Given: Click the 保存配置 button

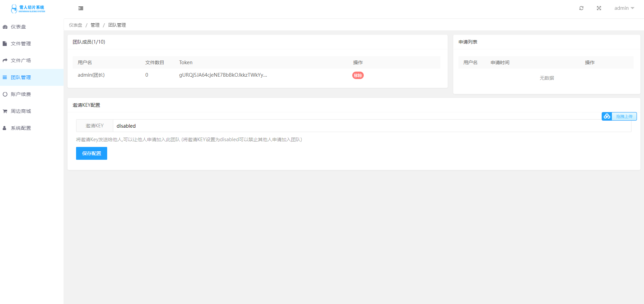Looking at the screenshot, I should pos(91,153).
